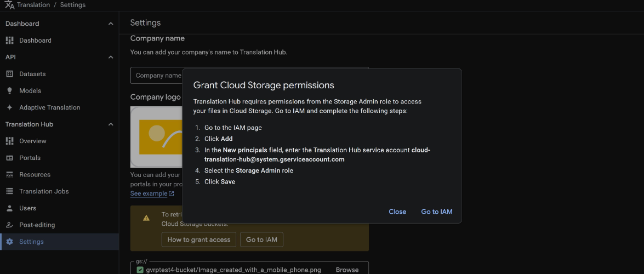Open Dashboard in the sidebar
This screenshot has width=644, height=274.
[60, 40]
